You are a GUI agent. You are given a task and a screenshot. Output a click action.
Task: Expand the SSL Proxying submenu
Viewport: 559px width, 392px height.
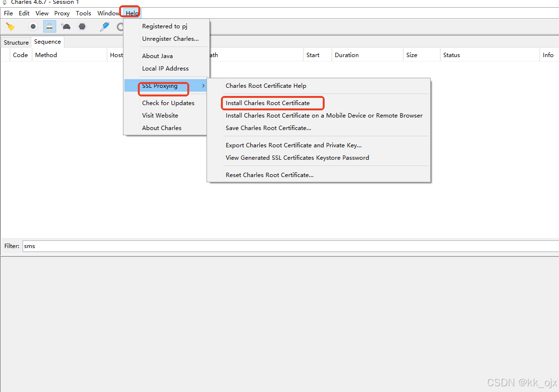tap(166, 86)
